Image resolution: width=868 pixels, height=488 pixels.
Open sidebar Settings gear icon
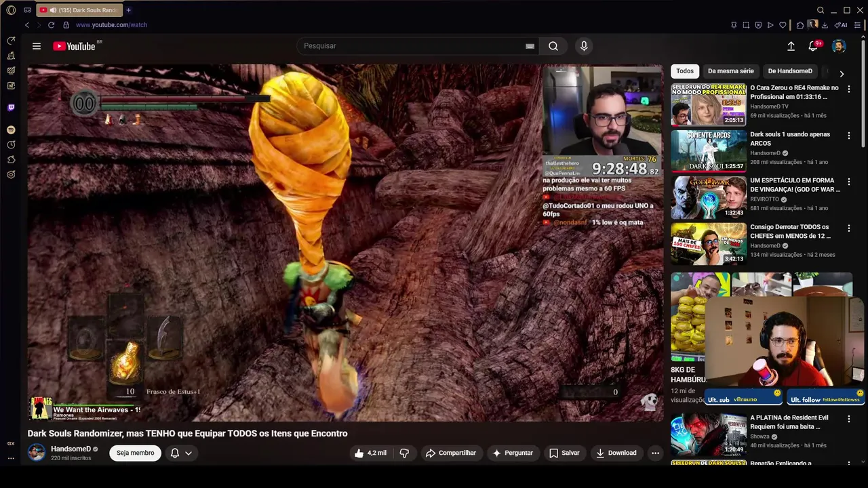[x=11, y=174]
